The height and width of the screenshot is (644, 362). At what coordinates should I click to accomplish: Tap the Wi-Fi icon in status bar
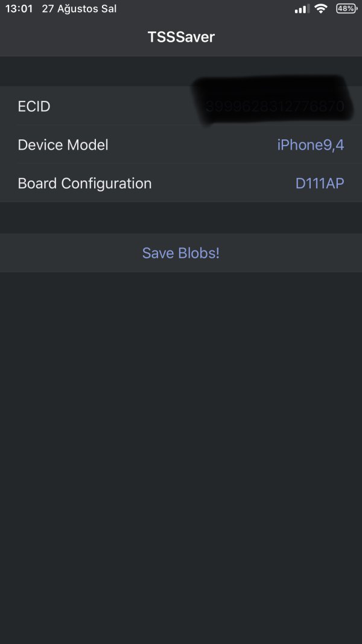click(x=320, y=8)
